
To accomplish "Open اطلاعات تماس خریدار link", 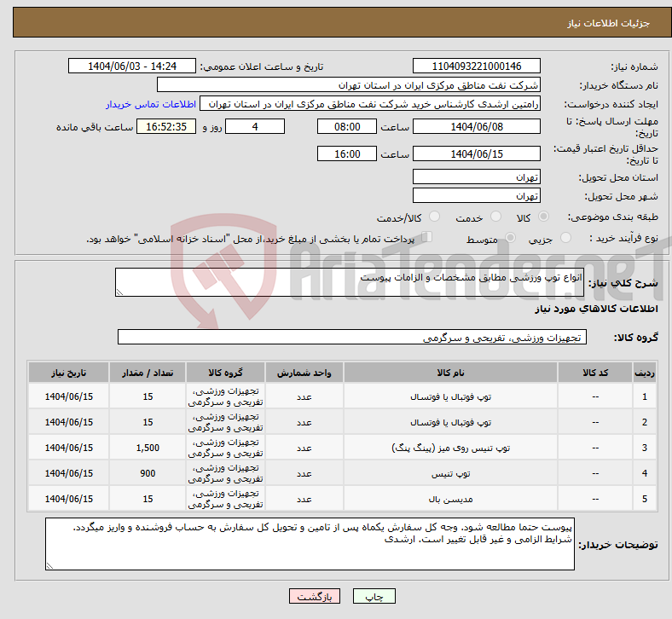I will tap(151, 104).
